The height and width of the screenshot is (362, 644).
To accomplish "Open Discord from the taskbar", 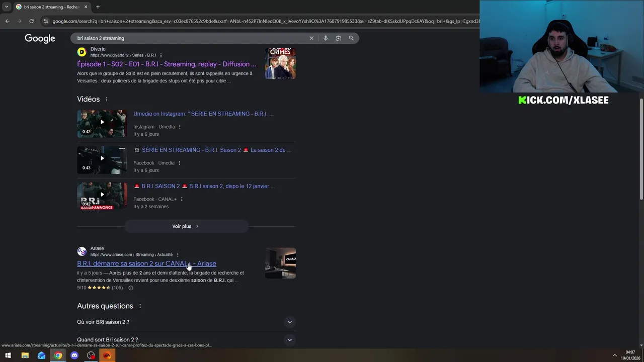I will pyautogui.click(x=74, y=355).
